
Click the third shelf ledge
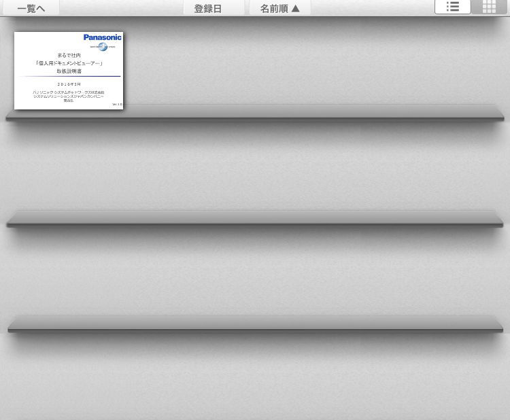point(255,324)
